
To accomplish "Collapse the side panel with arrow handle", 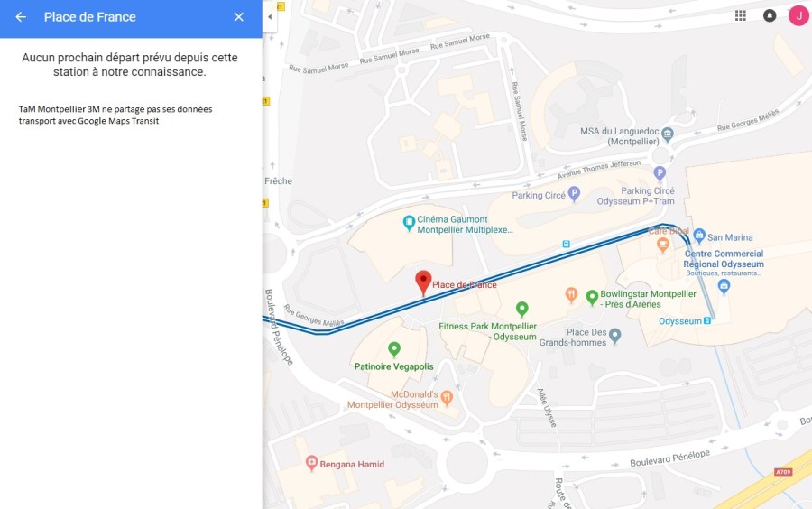I will tap(270, 17).
